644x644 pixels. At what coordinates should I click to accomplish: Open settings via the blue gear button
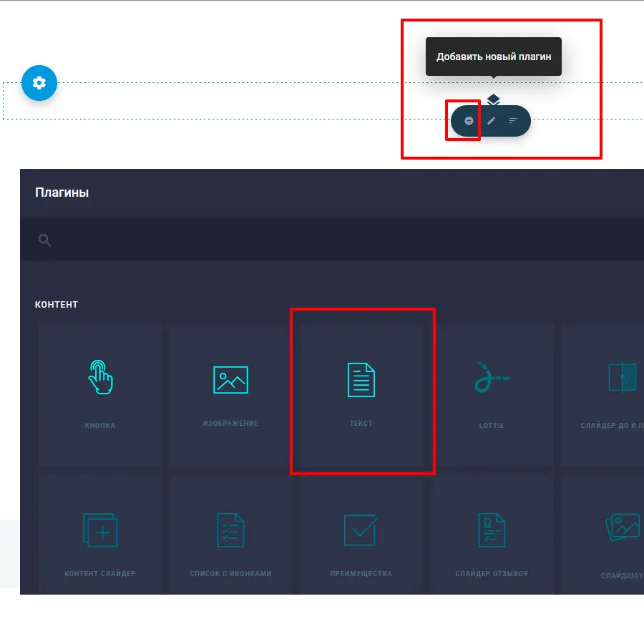coord(39,83)
